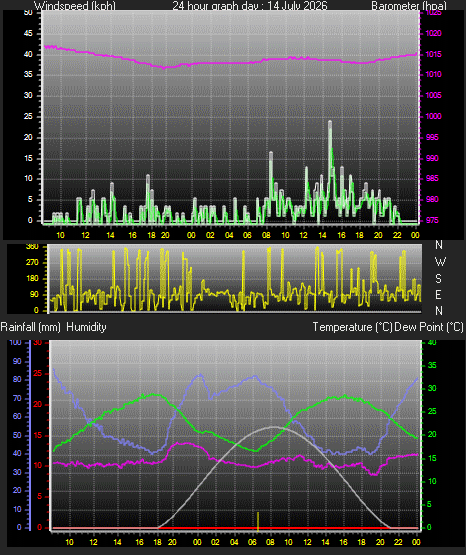
Task: Select the 1000 barometer axis value
Action: (433, 116)
